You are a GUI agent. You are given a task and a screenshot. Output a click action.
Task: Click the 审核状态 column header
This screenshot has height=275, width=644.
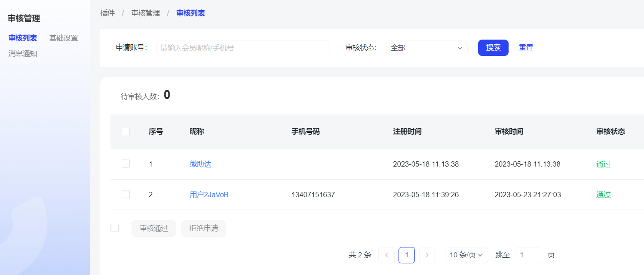[610, 132]
